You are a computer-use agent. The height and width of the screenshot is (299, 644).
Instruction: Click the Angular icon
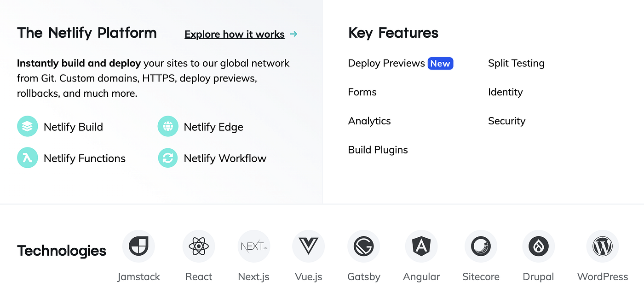point(421,246)
